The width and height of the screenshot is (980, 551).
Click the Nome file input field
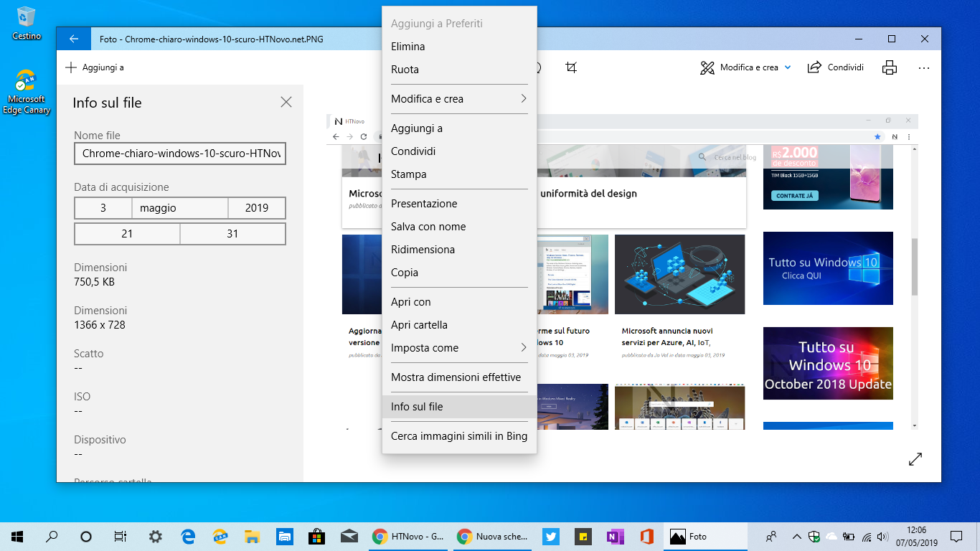[x=179, y=153]
